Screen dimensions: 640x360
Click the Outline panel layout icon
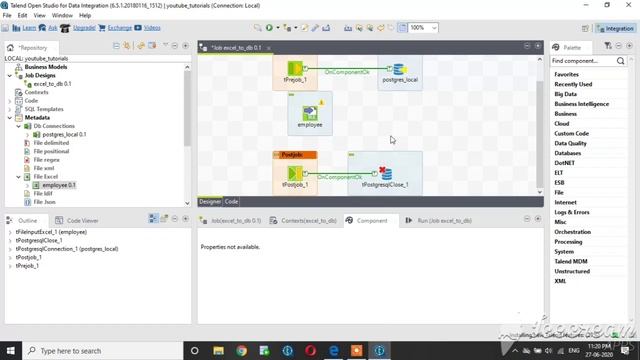pyautogui.click(x=153, y=218)
